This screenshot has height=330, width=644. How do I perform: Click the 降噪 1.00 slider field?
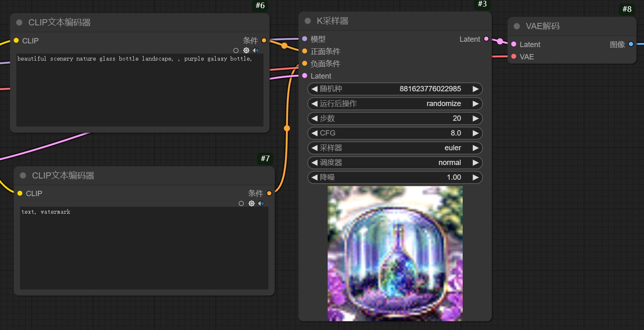(x=395, y=177)
